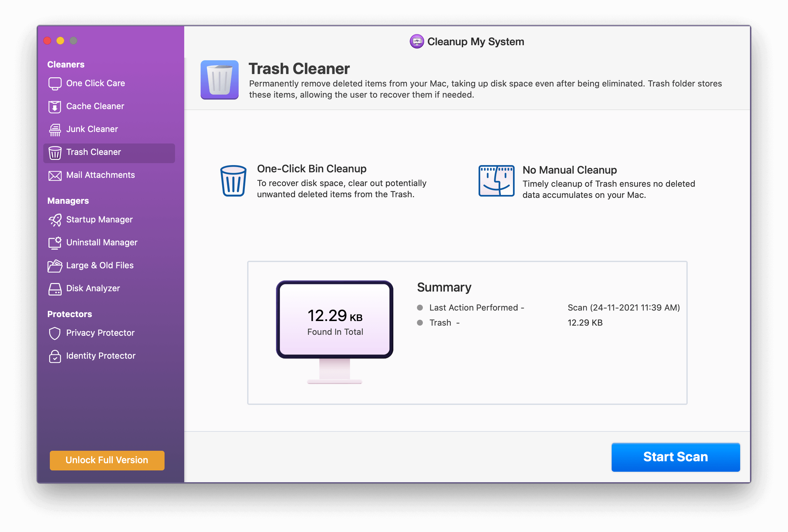Screen dimensions: 788x532
Task: Open the Junk Cleaner menu entry
Action: tap(92, 129)
